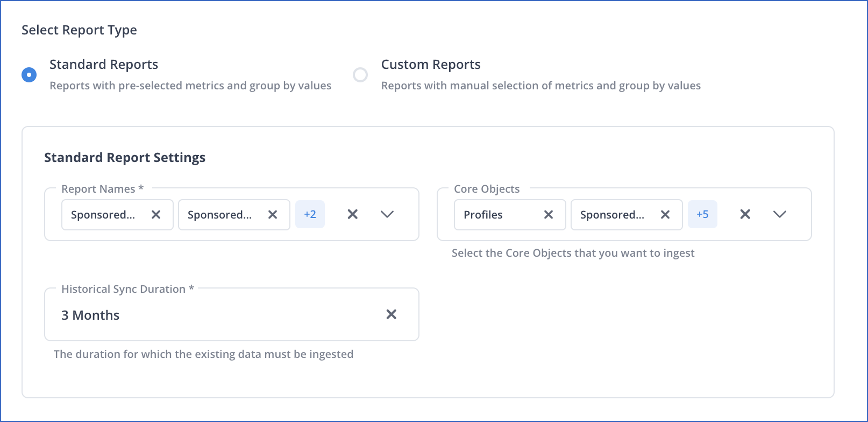The width and height of the screenshot is (868, 422).
Task: Expand the Report Names dropdown
Action: tap(387, 214)
